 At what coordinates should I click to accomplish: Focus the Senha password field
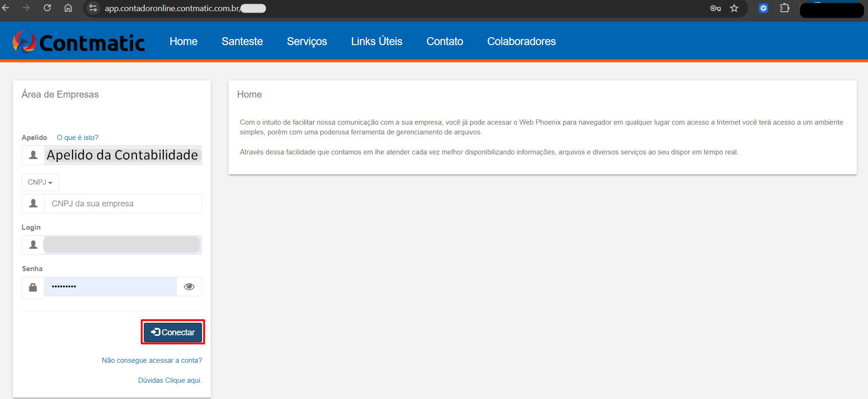(110, 286)
